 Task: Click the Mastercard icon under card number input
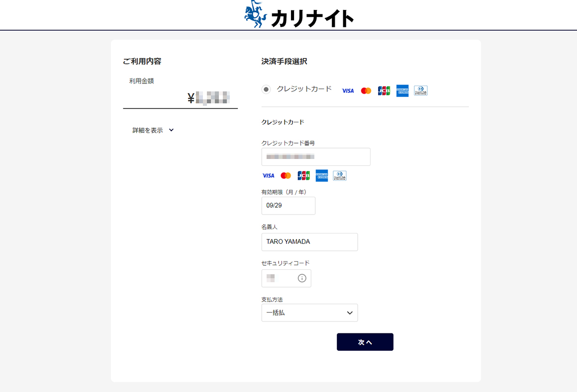(x=286, y=175)
